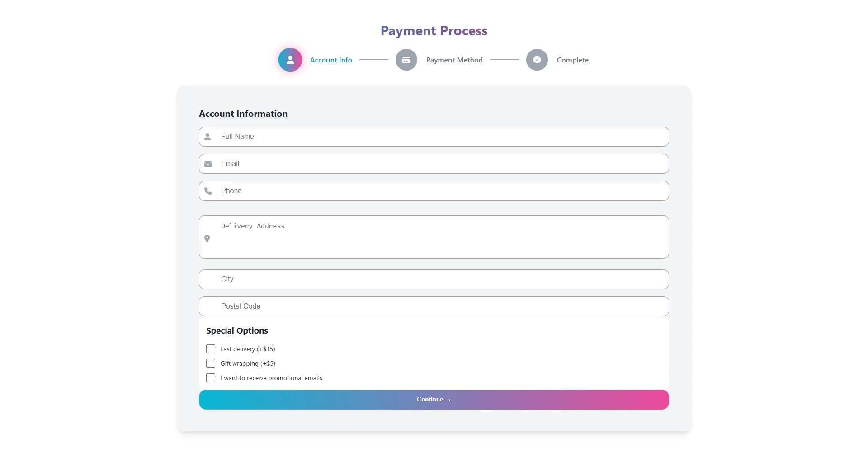Click the location pin icon in Delivery Address
The width and height of the screenshot is (868, 453).
tap(208, 238)
